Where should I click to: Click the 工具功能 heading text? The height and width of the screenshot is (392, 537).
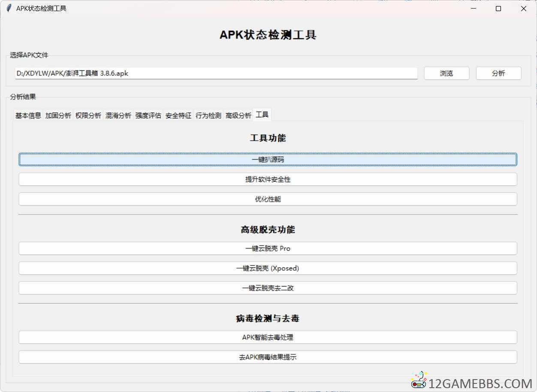[268, 138]
